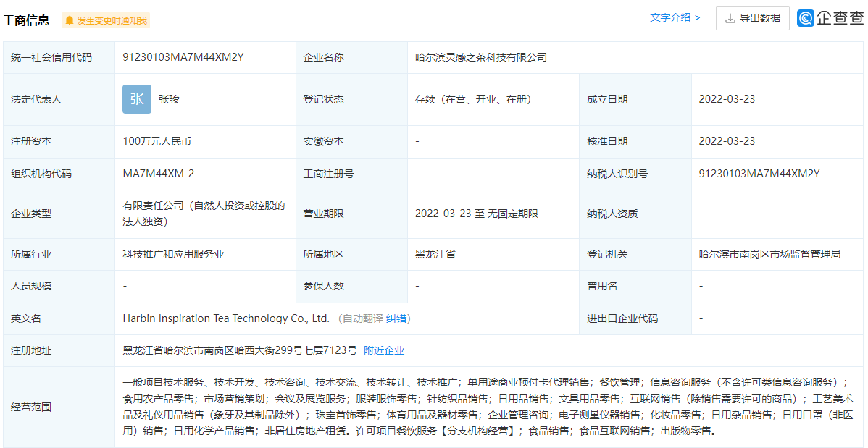This screenshot has height=448, width=868.
Task: Click the download icon in 导出数据
Action: point(730,18)
